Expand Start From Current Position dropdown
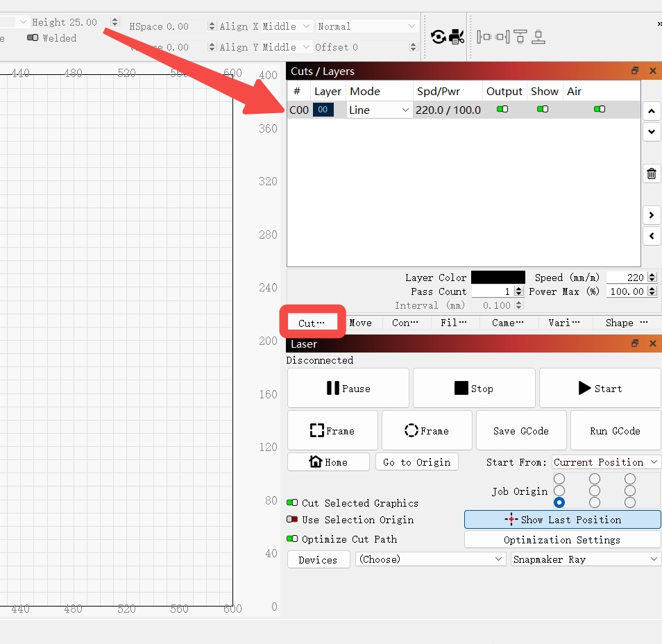Viewport: 662px width, 644px height. click(x=606, y=462)
